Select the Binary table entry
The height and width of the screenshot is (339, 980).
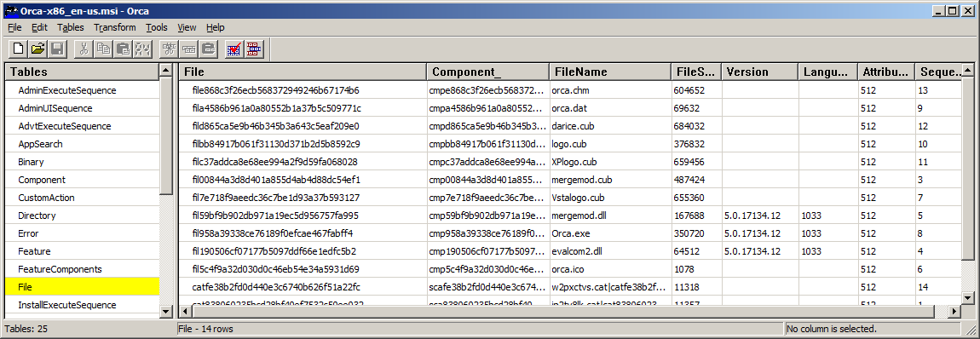point(83,162)
